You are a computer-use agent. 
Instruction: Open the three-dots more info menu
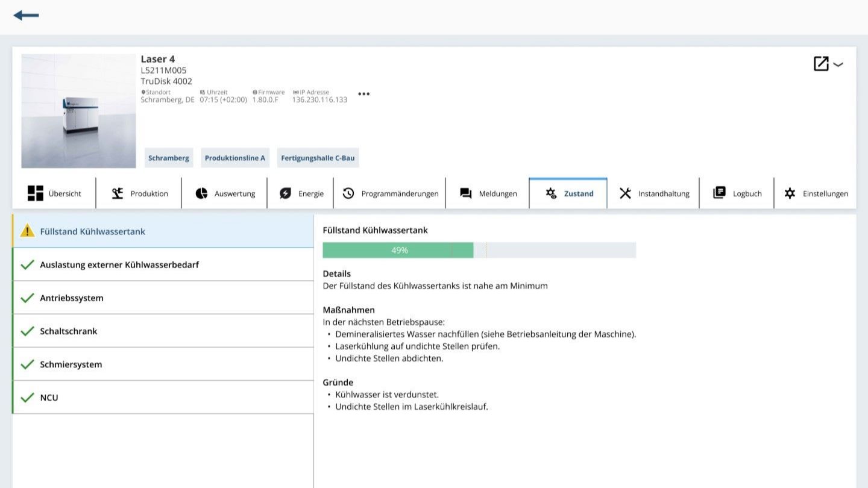(363, 94)
